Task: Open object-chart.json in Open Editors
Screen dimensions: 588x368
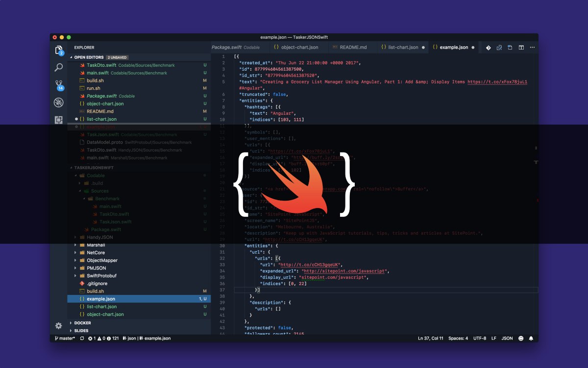Action: [x=139, y=104]
